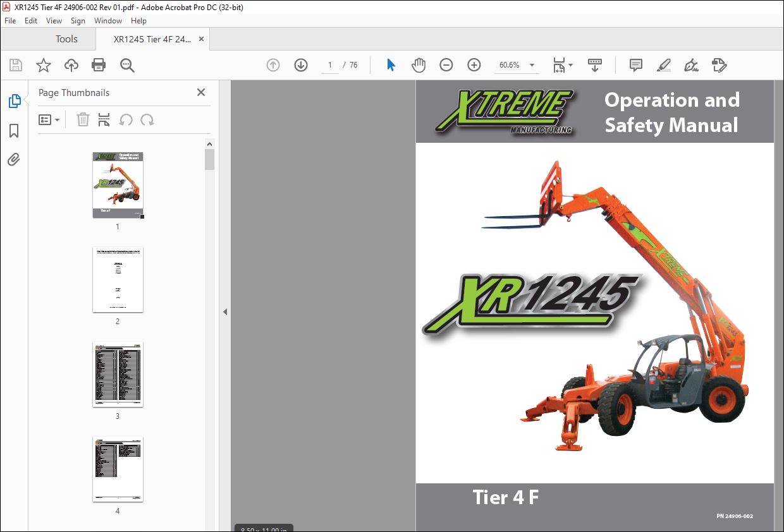Click the thumbnails panel scrollbar
The image size is (784, 532).
pyautogui.click(x=209, y=160)
